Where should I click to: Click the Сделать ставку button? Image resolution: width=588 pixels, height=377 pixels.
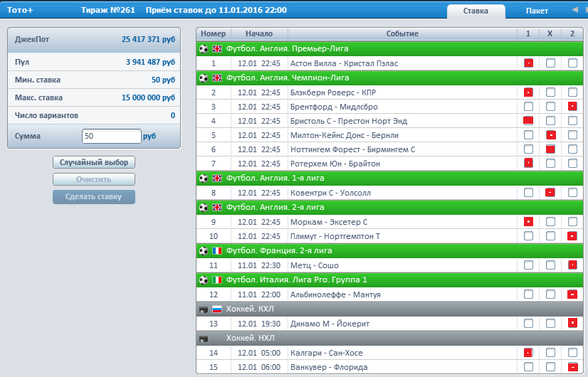point(94,197)
